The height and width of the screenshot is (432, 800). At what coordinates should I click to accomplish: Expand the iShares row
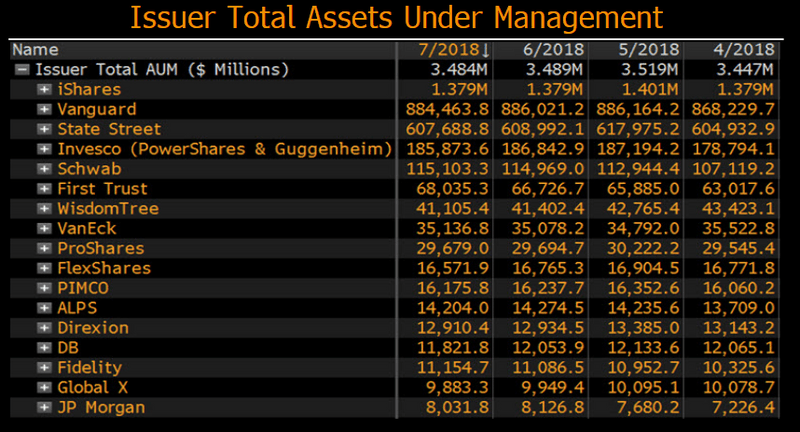[44, 89]
